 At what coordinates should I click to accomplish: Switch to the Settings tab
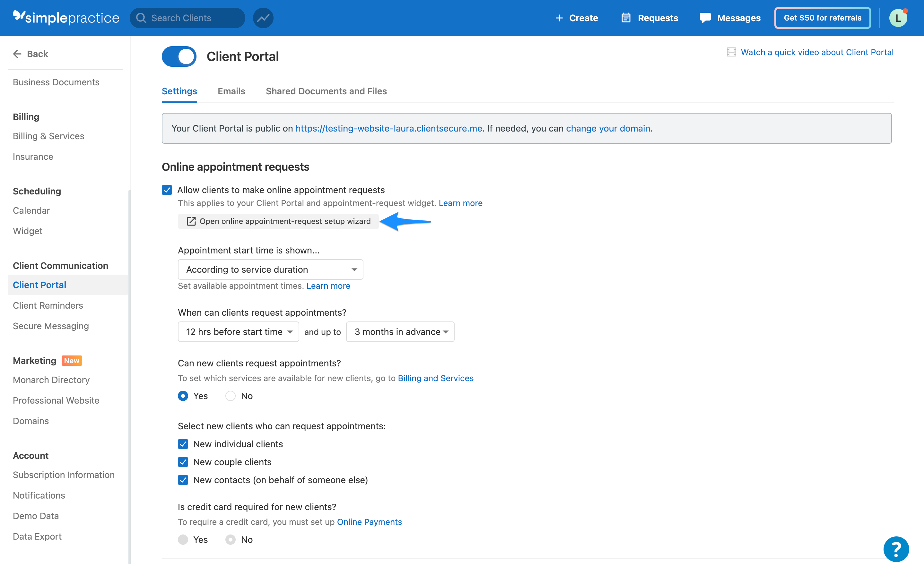point(179,91)
